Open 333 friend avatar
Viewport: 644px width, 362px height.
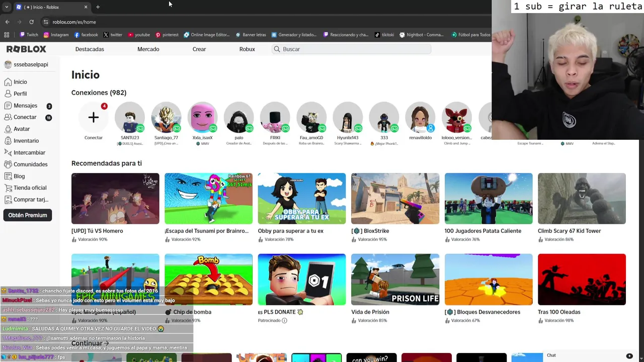(384, 118)
